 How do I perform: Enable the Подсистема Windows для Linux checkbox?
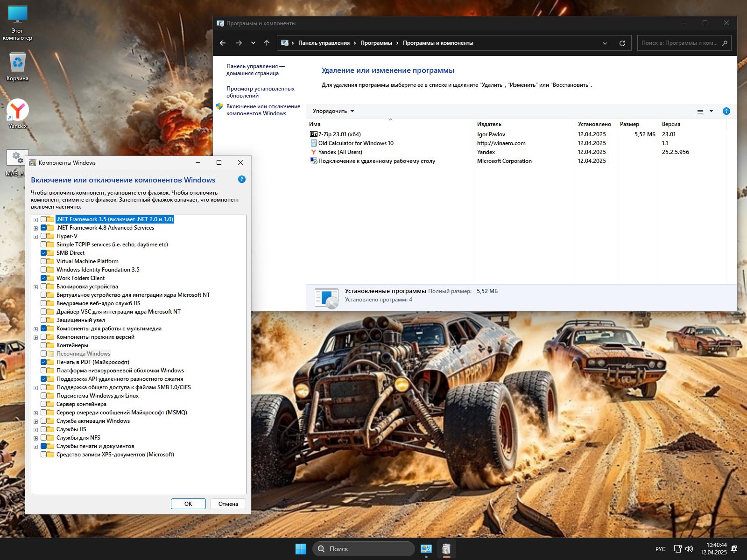tap(44, 396)
